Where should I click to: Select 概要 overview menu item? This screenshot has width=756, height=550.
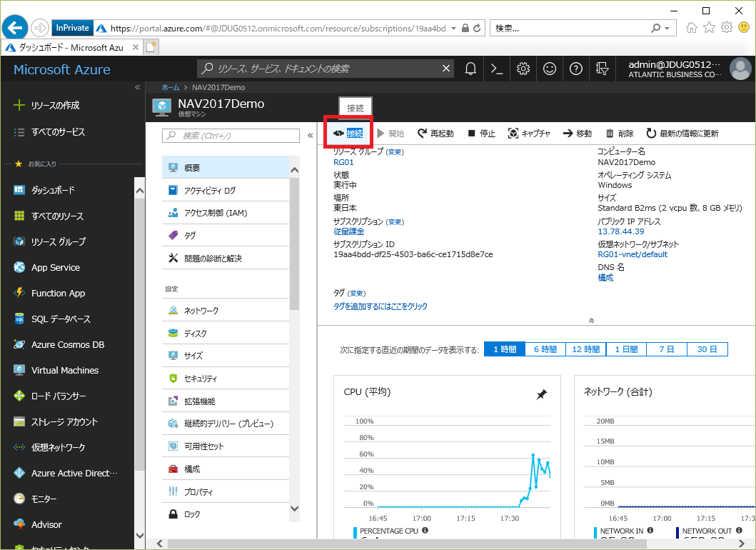point(226,167)
